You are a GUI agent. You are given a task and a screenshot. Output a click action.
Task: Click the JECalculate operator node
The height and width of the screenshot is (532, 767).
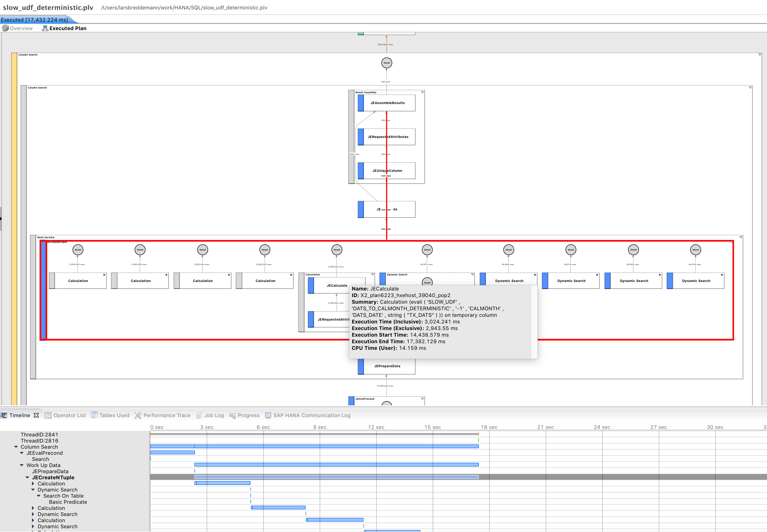336,286
